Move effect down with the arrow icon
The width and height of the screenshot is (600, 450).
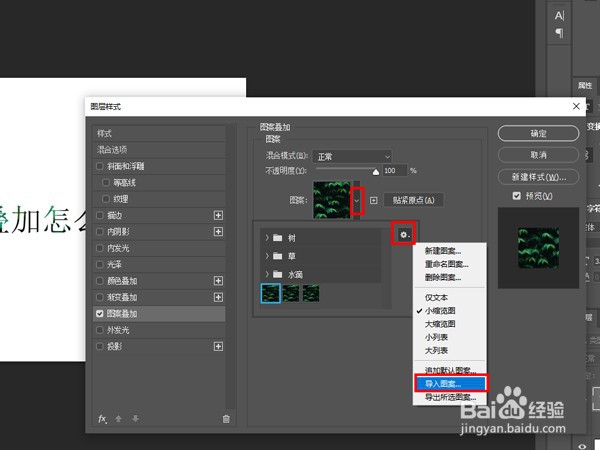click(135, 419)
